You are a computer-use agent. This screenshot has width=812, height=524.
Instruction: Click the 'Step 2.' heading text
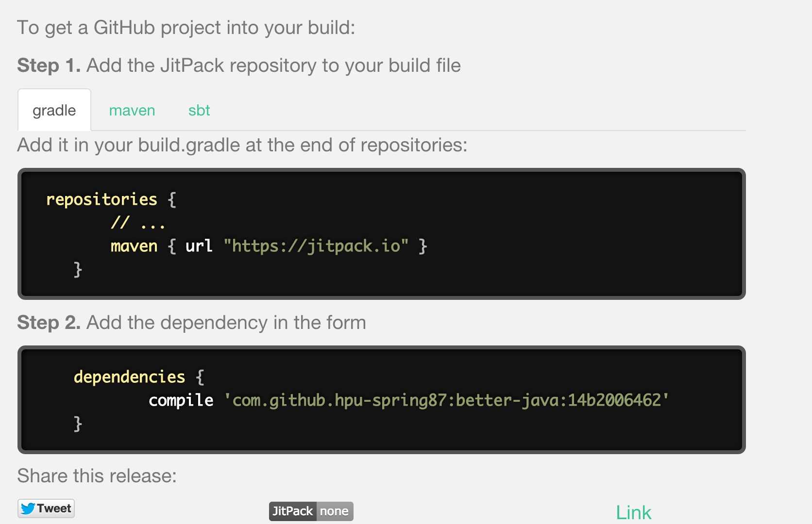(x=49, y=323)
